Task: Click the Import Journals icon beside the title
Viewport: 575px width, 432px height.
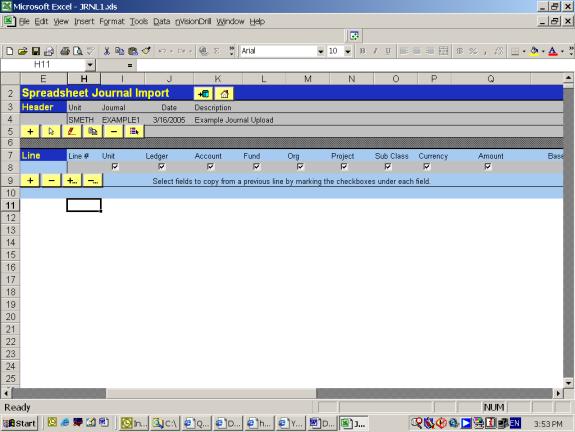Action: pos(203,94)
